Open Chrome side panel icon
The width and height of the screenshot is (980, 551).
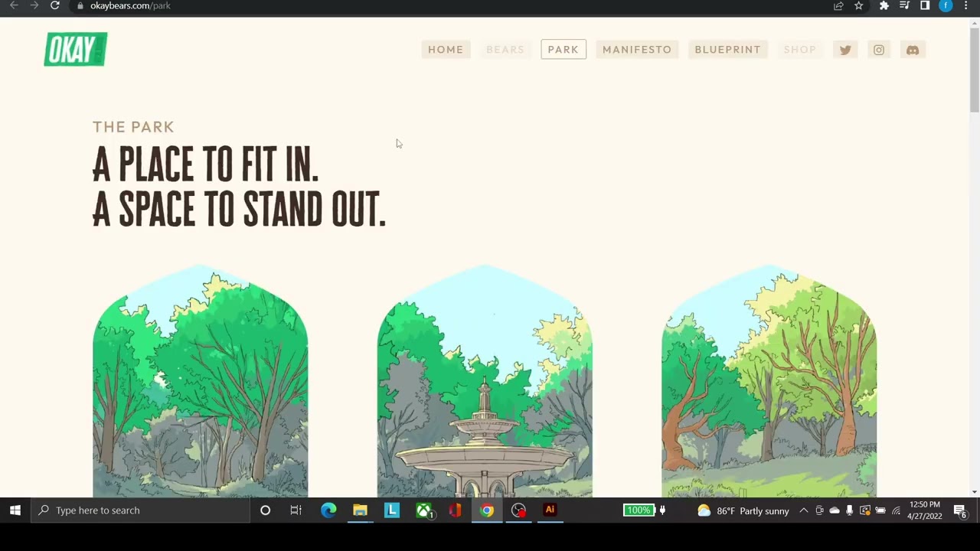(925, 5)
